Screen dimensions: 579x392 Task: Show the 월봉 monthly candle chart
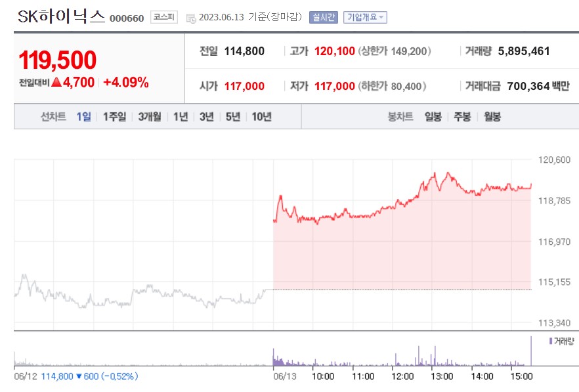492,117
